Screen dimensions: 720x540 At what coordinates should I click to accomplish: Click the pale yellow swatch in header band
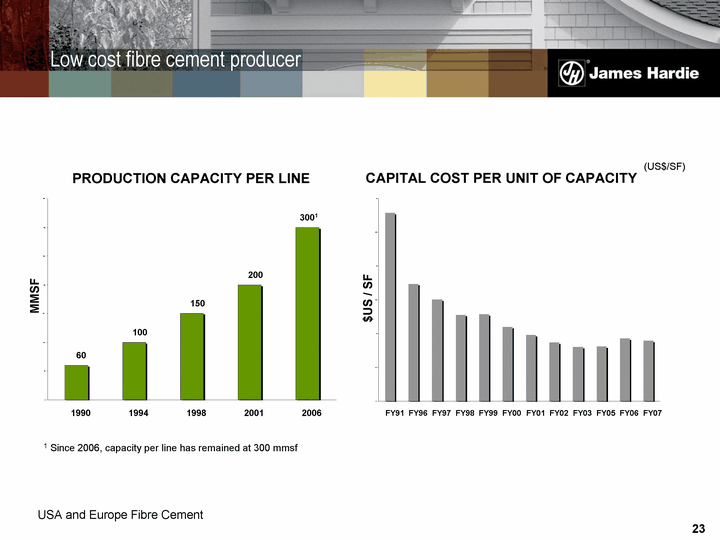(x=394, y=73)
